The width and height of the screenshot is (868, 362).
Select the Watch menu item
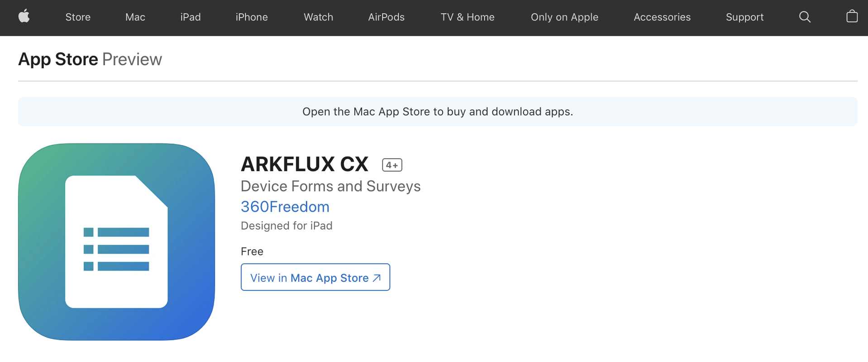[x=318, y=17]
